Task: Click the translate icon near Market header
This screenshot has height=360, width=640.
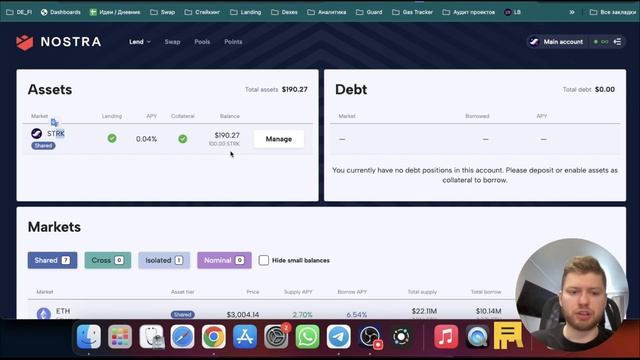Action: (54, 122)
